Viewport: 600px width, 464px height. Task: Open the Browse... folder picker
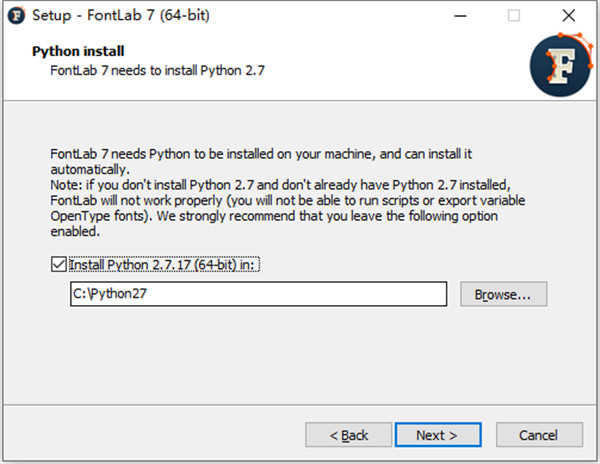(503, 294)
